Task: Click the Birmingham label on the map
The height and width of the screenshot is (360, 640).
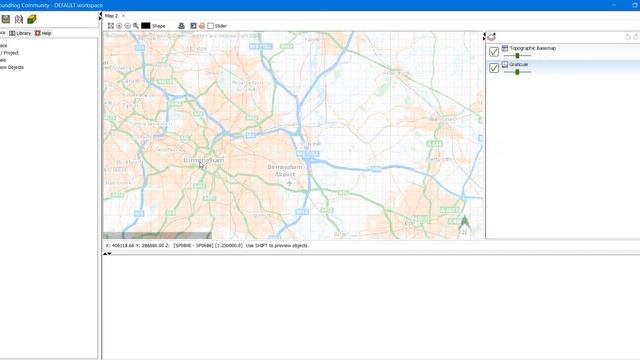Action: (x=204, y=160)
